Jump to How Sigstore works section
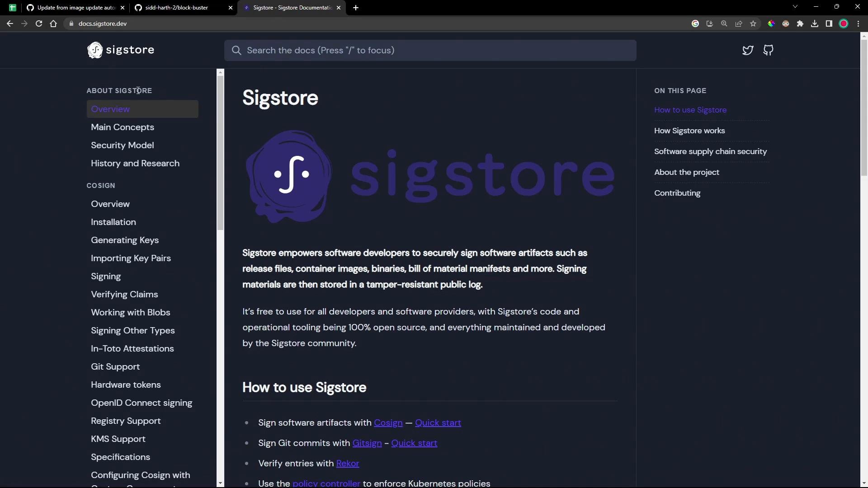This screenshot has height=488, width=868. [x=689, y=131]
